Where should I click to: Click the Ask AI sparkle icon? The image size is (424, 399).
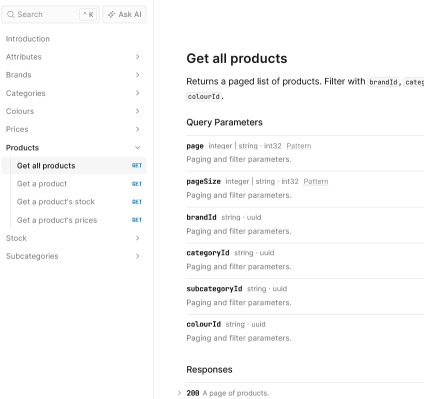pyautogui.click(x=111, y=14)
